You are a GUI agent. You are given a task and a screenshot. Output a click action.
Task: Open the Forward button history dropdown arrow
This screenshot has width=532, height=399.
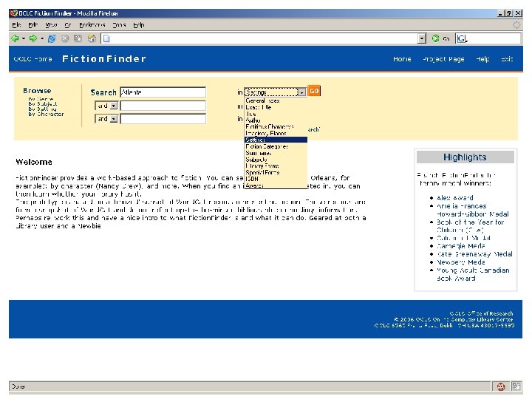point(42,38)
